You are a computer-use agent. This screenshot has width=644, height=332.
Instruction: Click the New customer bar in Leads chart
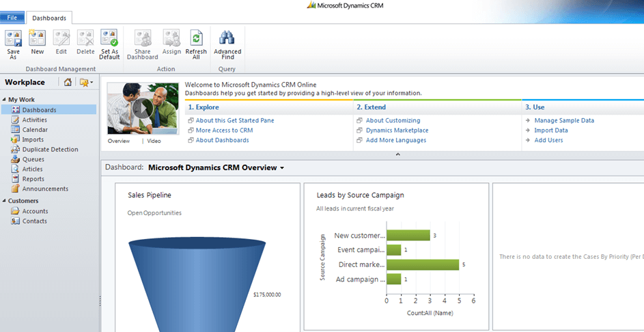(408, 235)
